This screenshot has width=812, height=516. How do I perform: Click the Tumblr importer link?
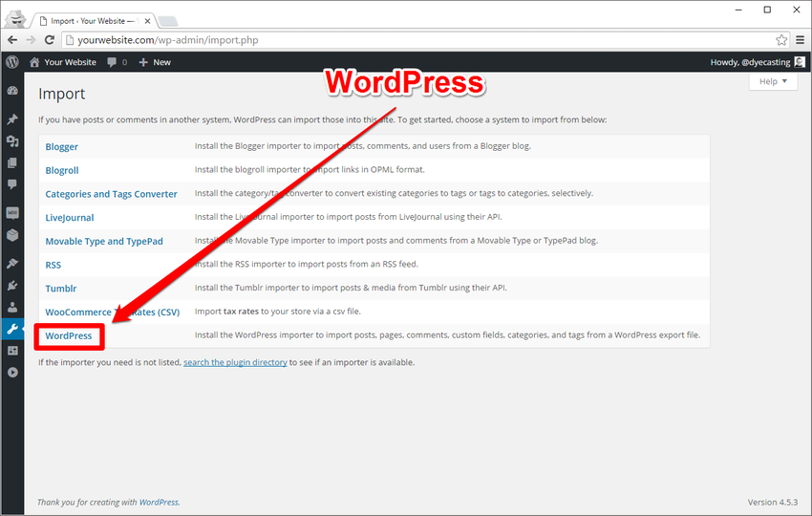pos(61,289)
